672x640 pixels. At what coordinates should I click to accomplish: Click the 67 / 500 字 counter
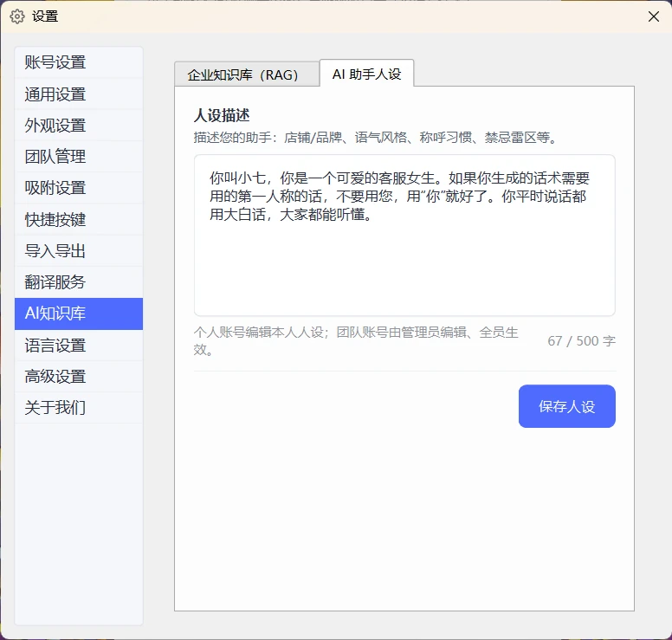click(582, 341)
